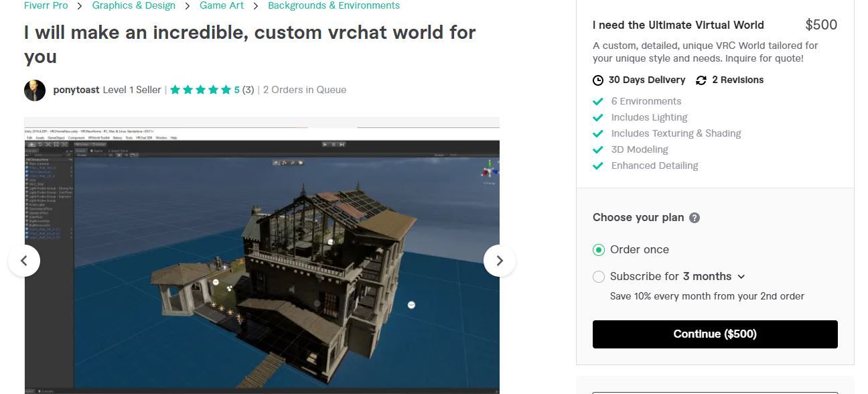Click the help question mark beside Choose your plan
Image resolution: width=868 pixels, height=394 pixels.
coord(695,218)
